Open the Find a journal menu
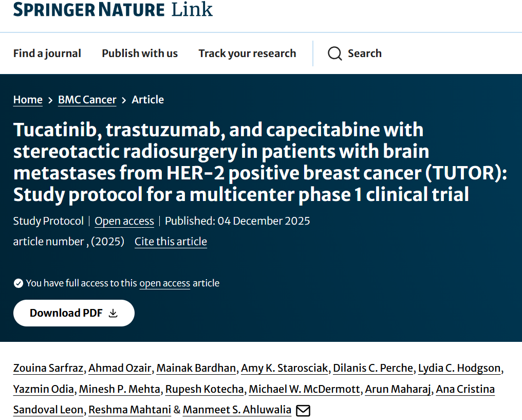This screenshot has height=420, width=522. [x=47, y=53]
